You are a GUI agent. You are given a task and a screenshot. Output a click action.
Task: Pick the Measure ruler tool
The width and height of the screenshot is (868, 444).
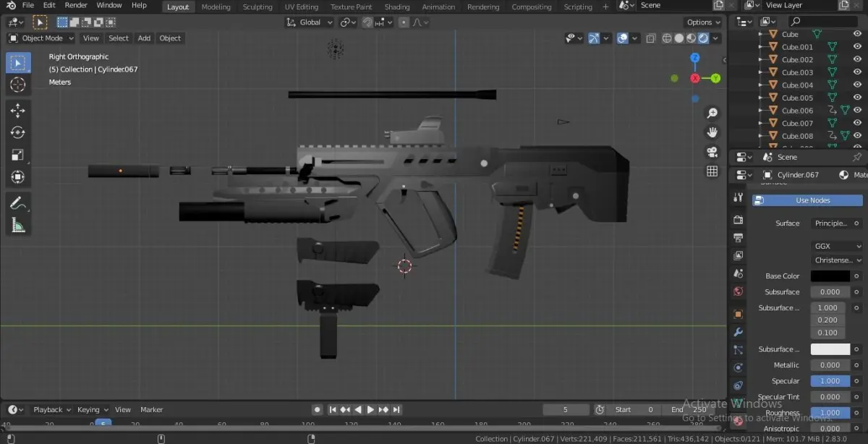(x=18, y=226)
